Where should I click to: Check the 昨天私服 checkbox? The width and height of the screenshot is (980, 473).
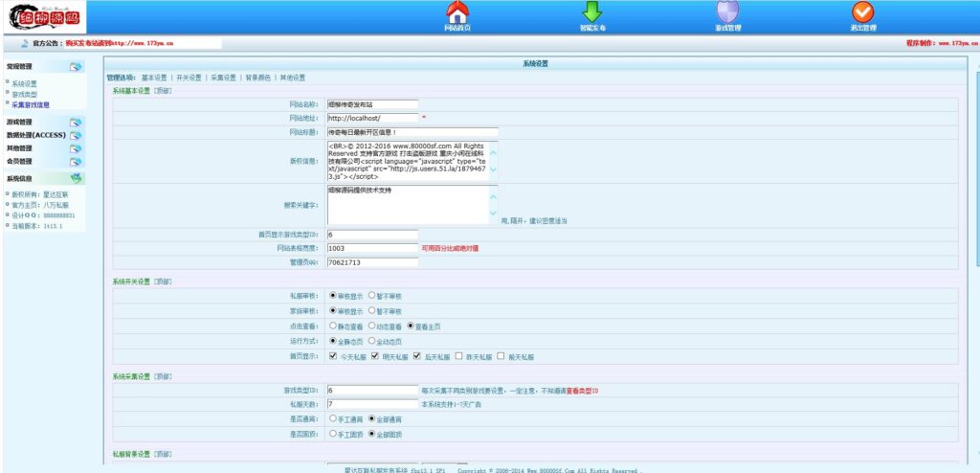click(458, 356)
